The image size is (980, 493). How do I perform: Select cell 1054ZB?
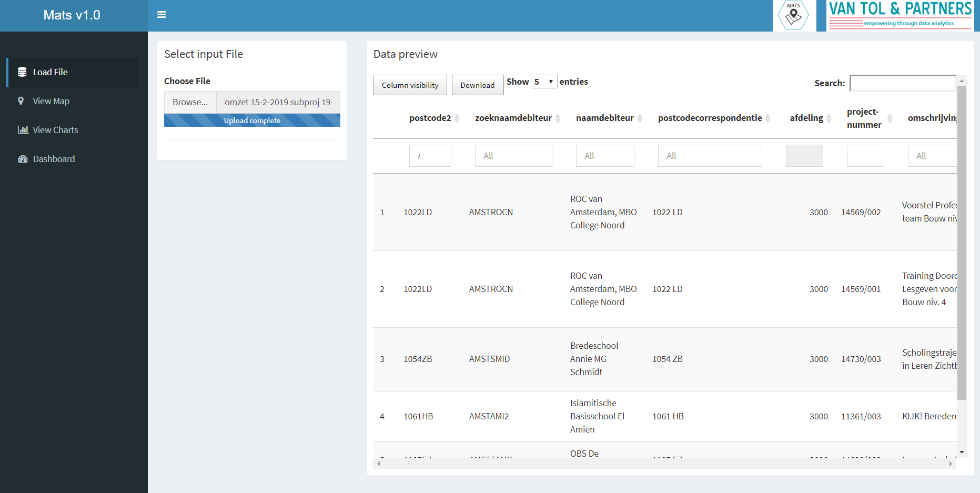pos(418,359)
